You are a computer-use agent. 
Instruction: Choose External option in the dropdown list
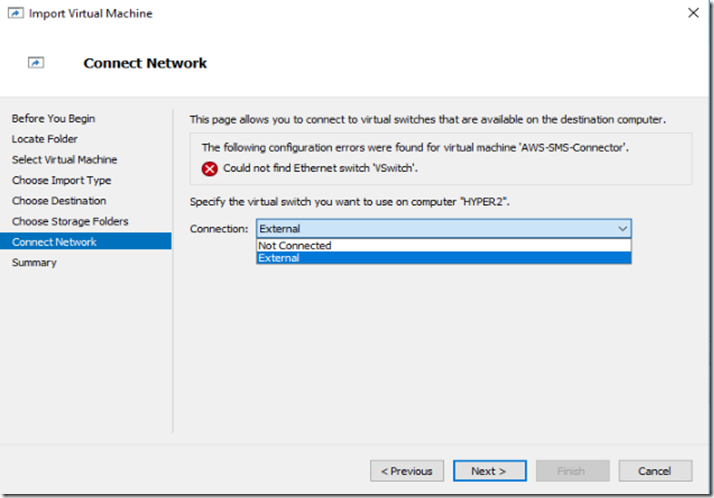pos(444,258)
